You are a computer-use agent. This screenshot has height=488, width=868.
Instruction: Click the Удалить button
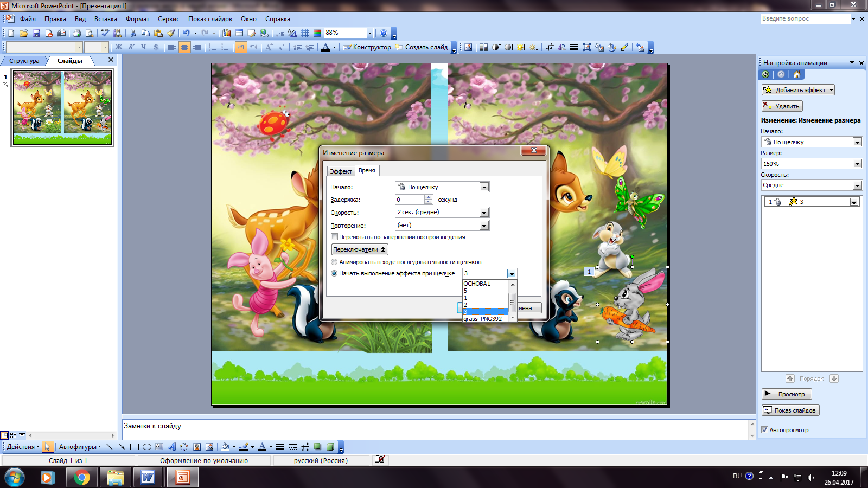point(782,106)
